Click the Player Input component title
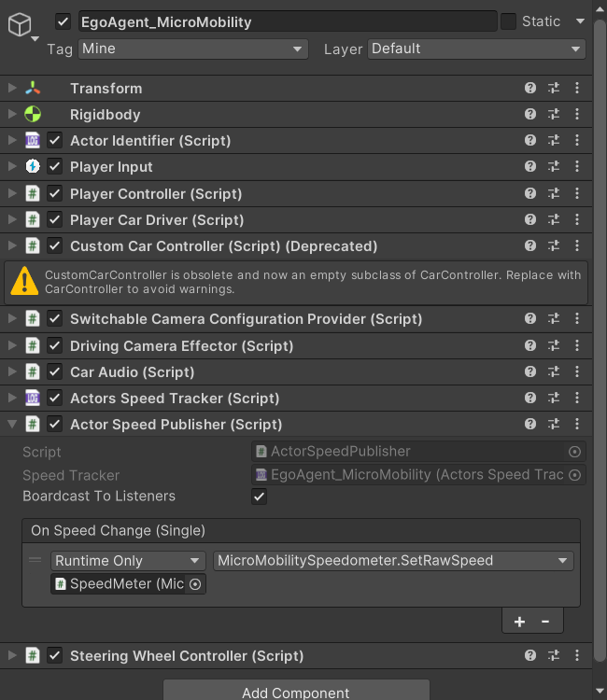 pyautogui.click(x=111, y=167)
